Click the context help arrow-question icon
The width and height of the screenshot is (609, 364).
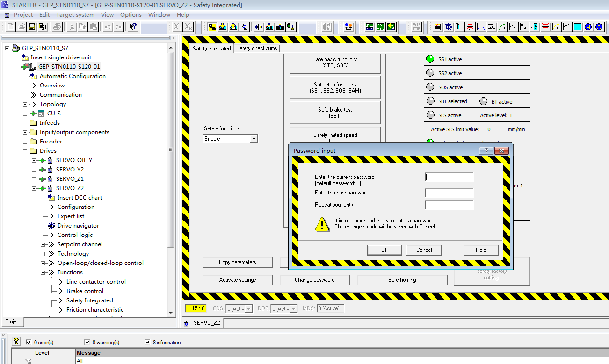133,27
